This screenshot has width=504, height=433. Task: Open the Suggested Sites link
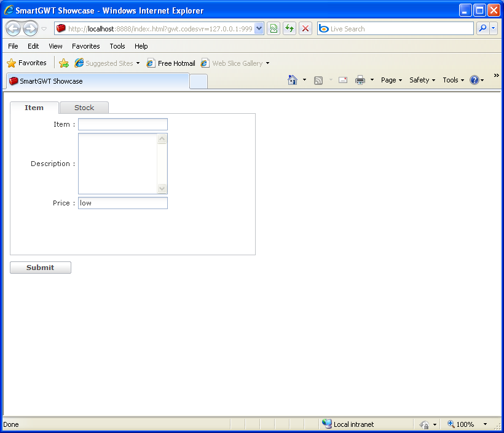click(x=107, y=63)
